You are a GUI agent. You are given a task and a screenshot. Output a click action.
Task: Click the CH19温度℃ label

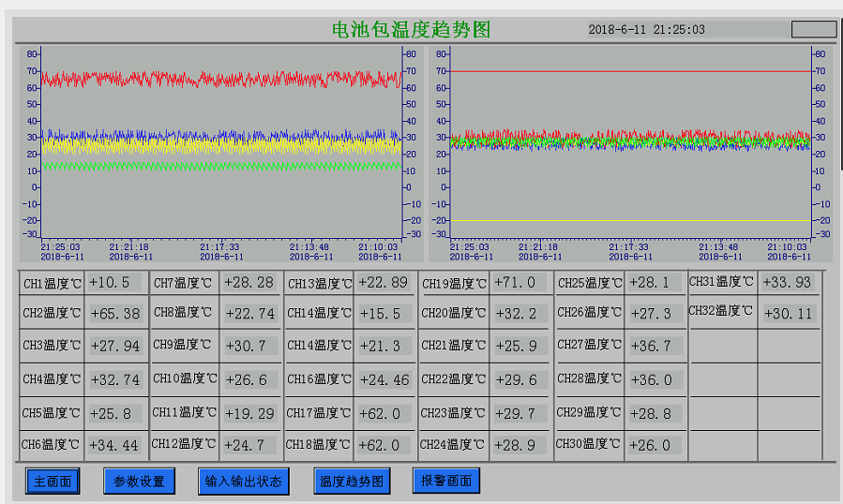point(454,283)
